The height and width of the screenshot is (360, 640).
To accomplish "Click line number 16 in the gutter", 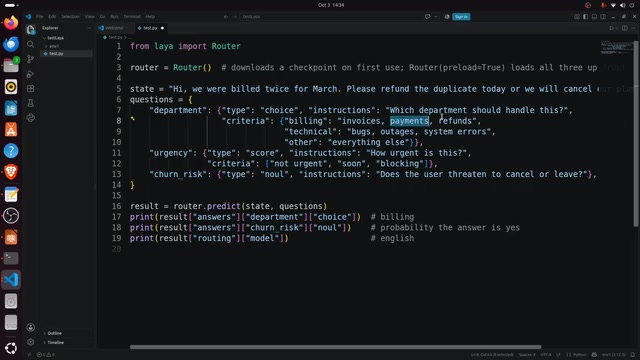I will [117, 206].
